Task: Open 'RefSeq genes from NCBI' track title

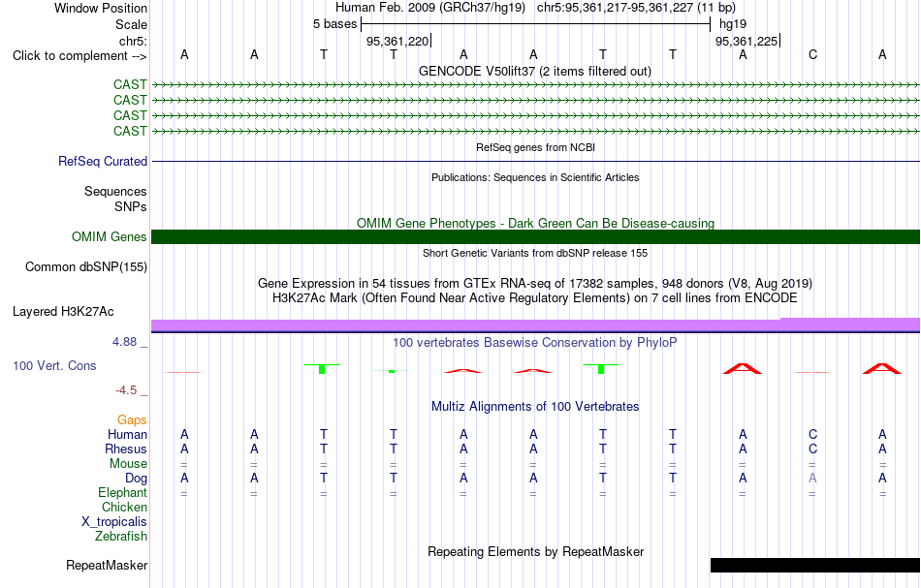Action: pyautogui.click(x=535, y=147)
